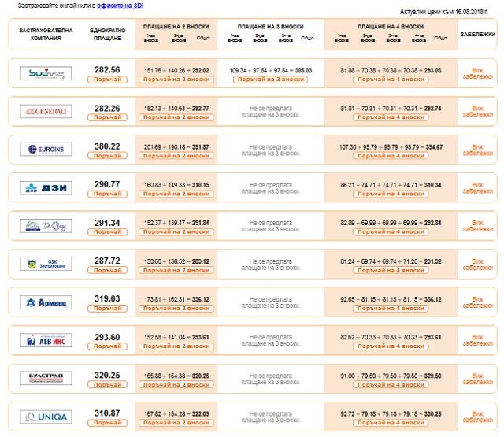The width and height of the screenshot is (504, 437).
Task: Click the Булстрад company logo
Action: point(46,378)
